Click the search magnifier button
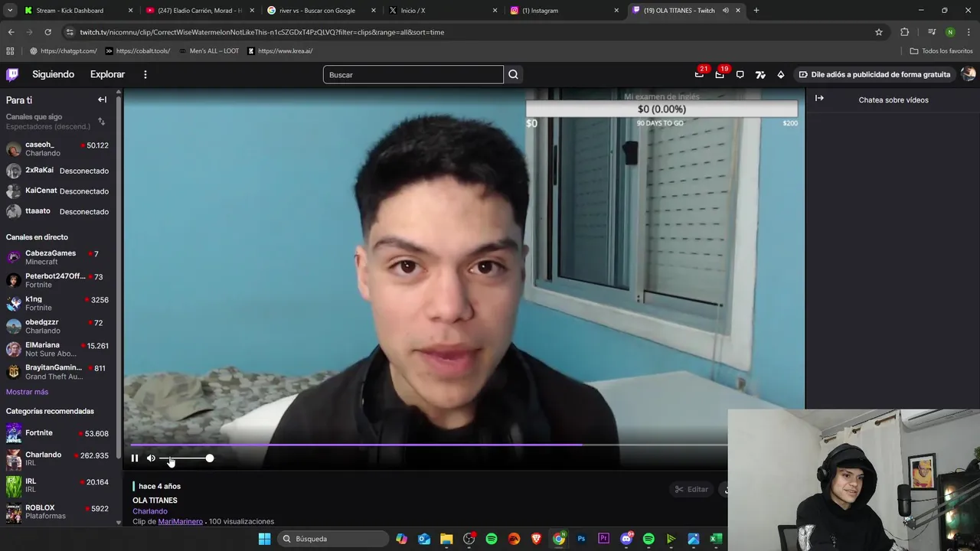This screenshot has width=980, height=551. (x=513, y=74)
